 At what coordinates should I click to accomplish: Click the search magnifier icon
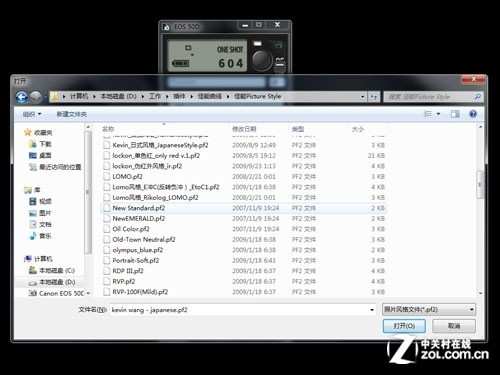(x=478, y=97)
